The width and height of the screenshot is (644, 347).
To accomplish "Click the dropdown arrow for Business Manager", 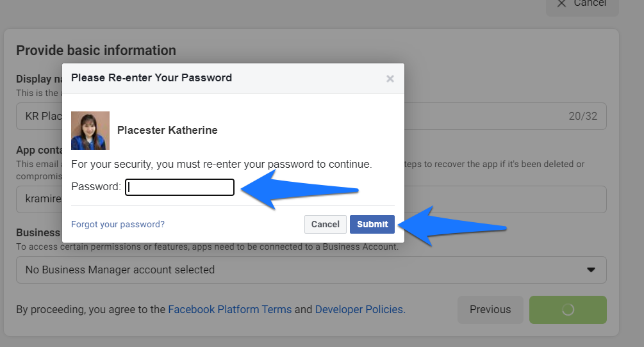I will [x=591, y=270].
